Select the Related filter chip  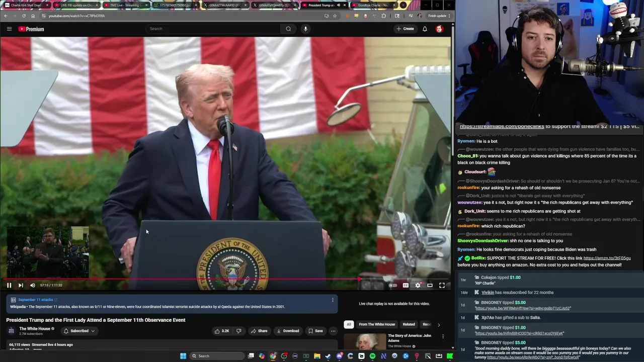[409, 324]
